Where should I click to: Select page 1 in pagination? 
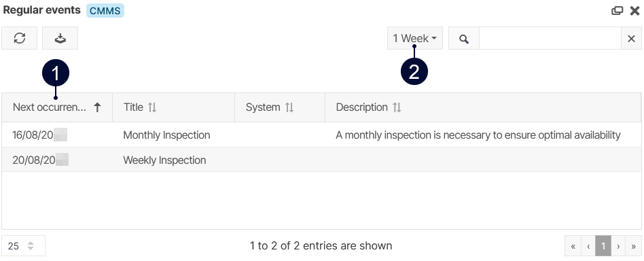pos(603,246)
